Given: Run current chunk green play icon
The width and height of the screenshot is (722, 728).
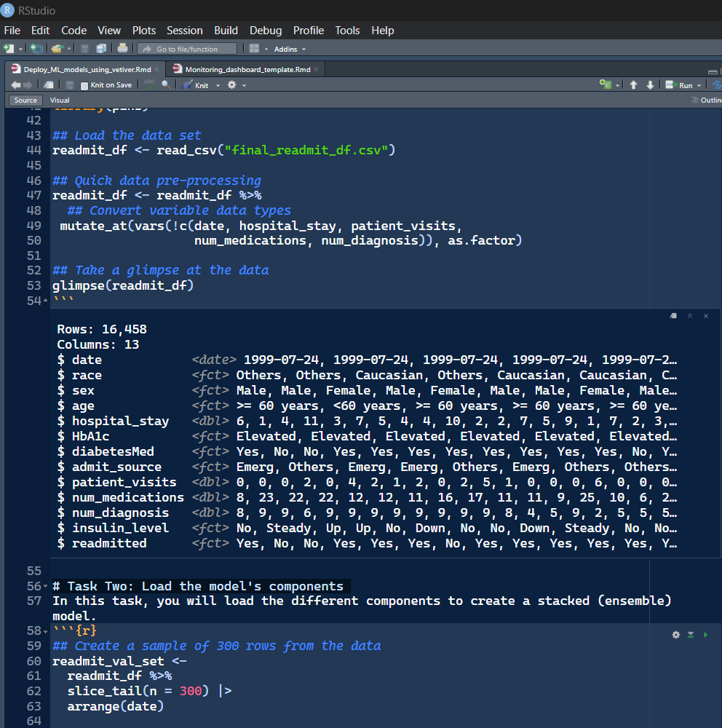Looking at the screenshot, I should [x=706, y=635].
